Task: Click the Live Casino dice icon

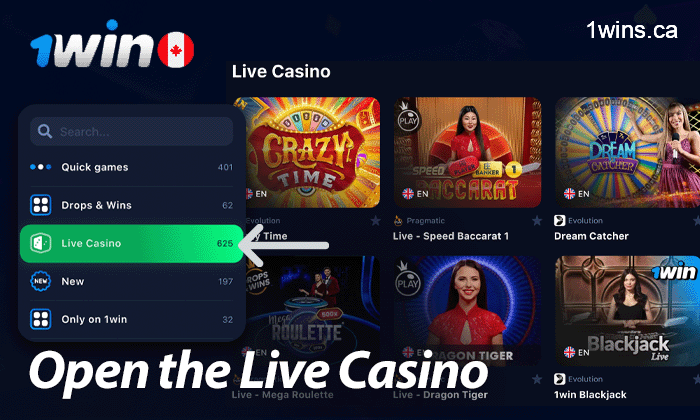Action: tap(41, 243)
